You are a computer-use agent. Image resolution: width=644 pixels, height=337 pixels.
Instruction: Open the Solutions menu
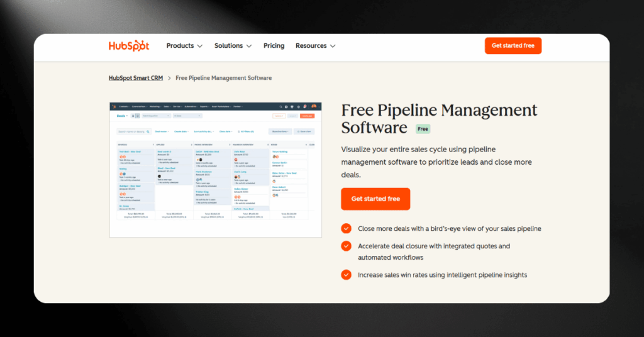[233, 45]
